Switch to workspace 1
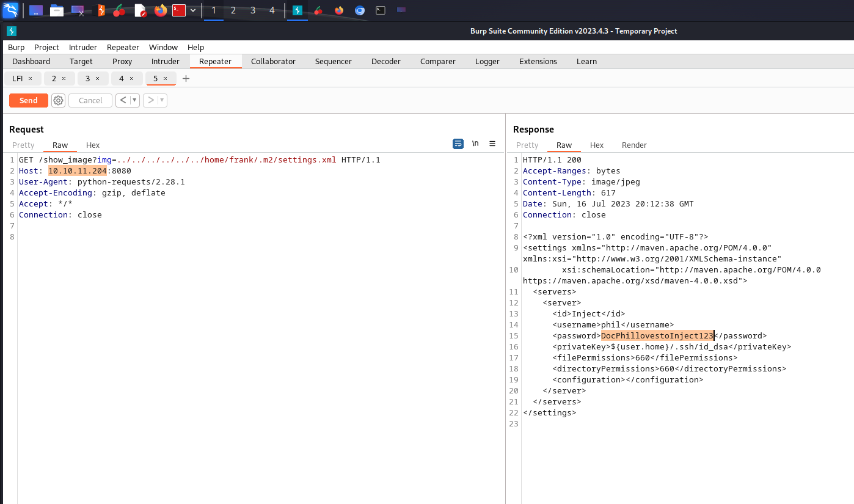854x504 pixels. pyautogui.click(x=214, y=10)
